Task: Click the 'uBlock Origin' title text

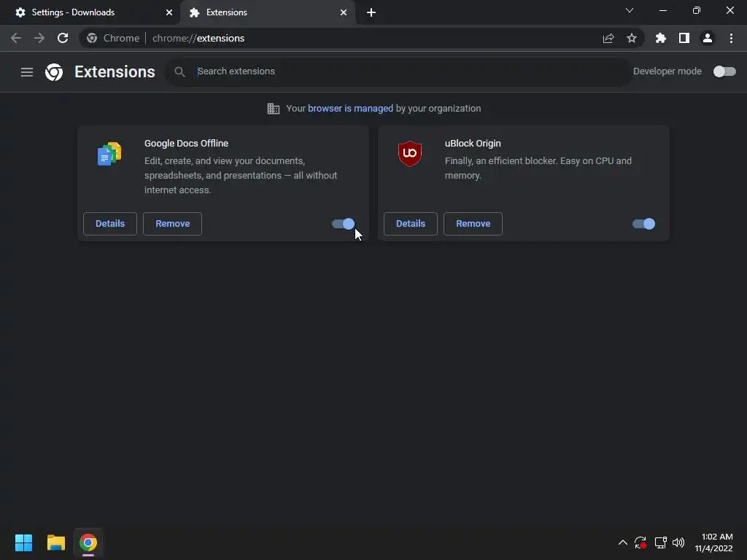Action: click(x=473, y=144)
